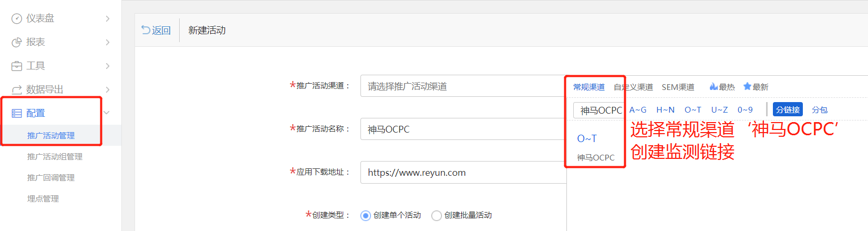Select 创建单个活动 radio button

click(x=366, y=215)
